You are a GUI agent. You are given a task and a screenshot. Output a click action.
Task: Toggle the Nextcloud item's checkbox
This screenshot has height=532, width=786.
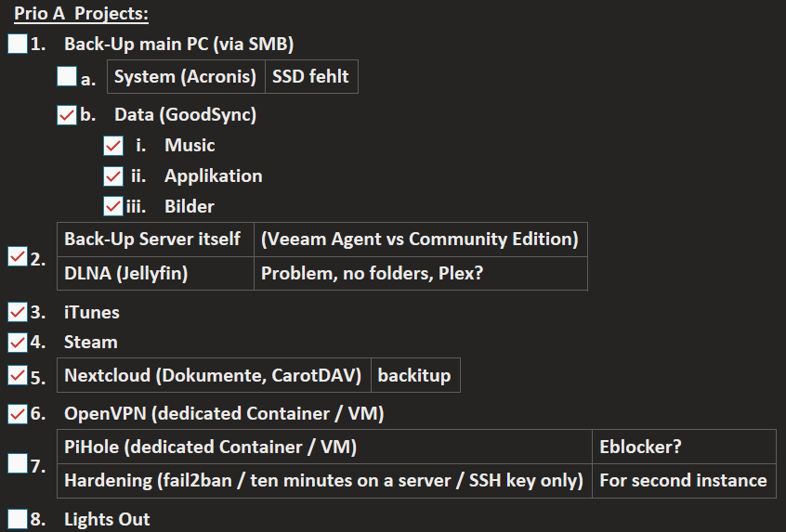(x=18, y=375)
